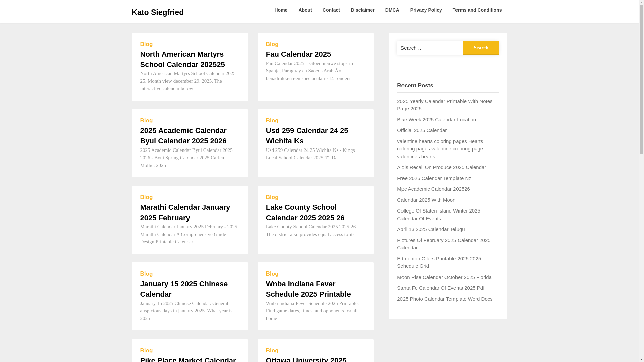Open Santa Fe Calendar Of Events link
This screenshot has width=644, height=362.
point(440,288)
